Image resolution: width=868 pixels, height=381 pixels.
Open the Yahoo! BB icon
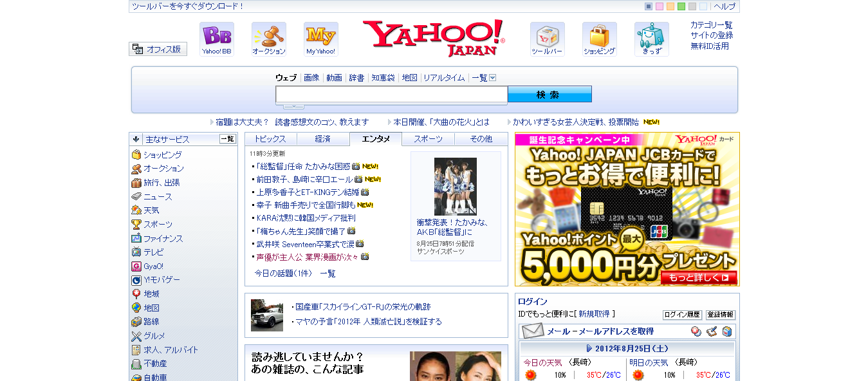[217, 39]
